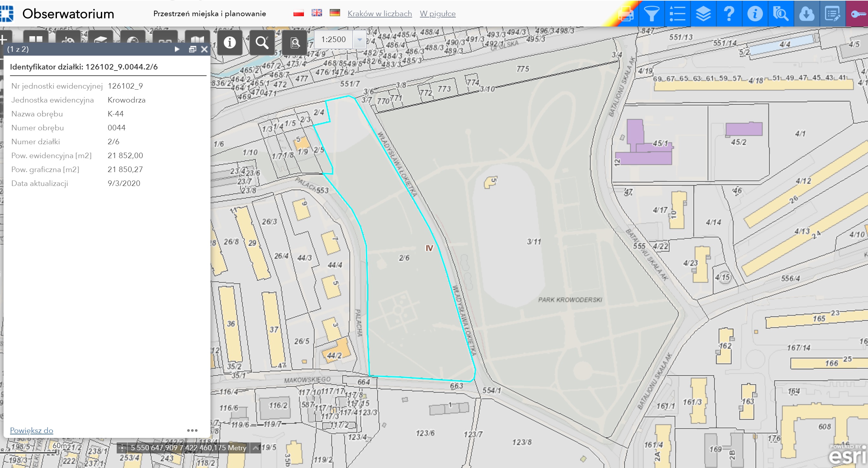868x468 pixels.
Task: Click the 1:2500 scale field
Action: 334,39
